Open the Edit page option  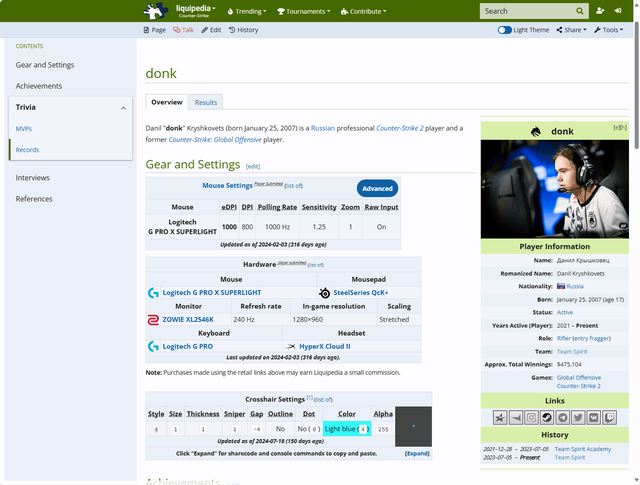pos(211,30)
